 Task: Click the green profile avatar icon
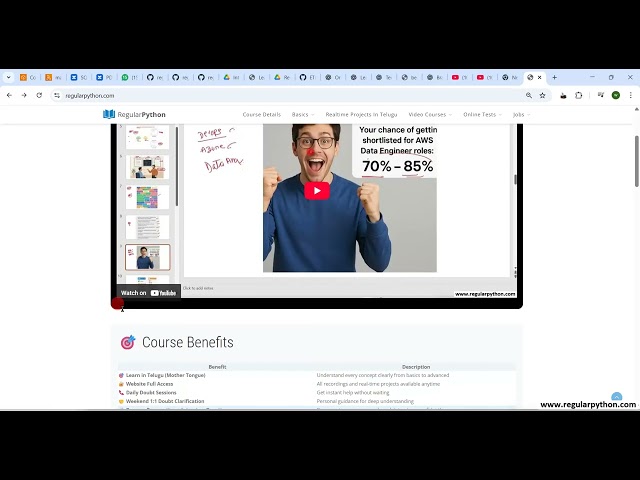point(616,95)
